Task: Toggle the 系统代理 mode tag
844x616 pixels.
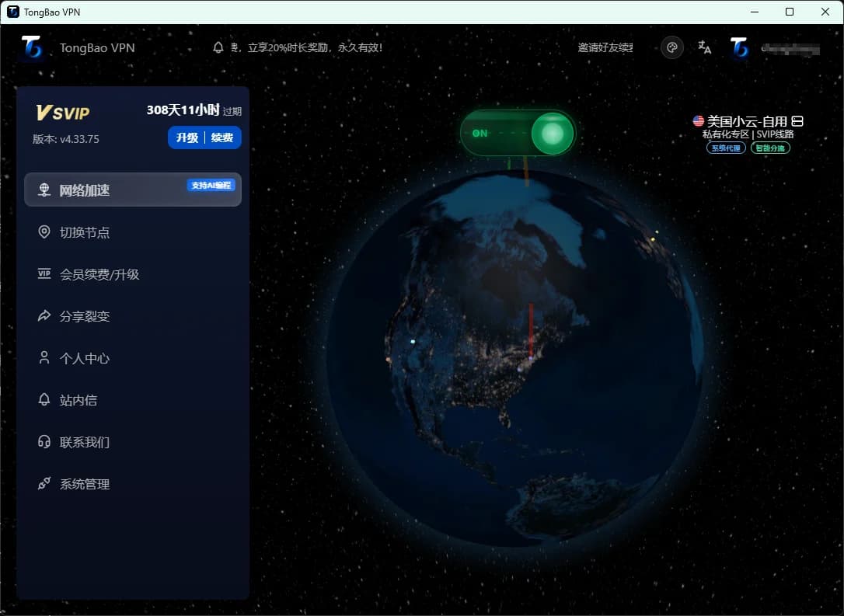Action: point(726,148)
